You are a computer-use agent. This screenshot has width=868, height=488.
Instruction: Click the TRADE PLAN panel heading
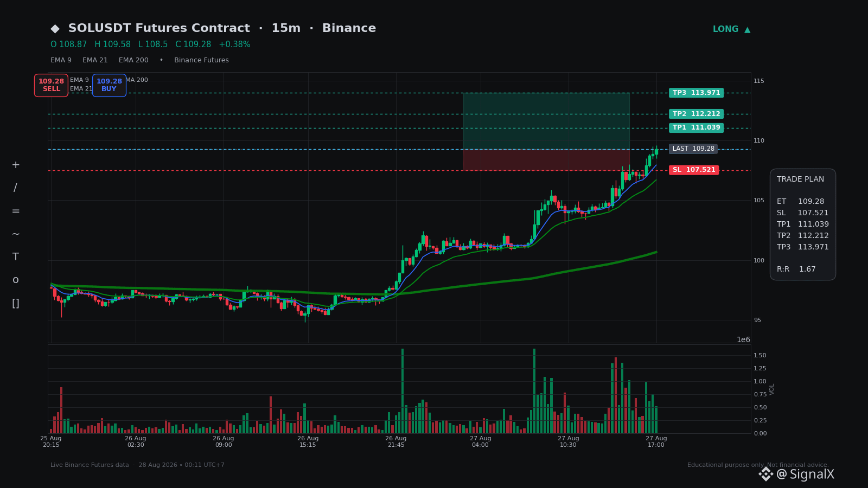[800, 179]
